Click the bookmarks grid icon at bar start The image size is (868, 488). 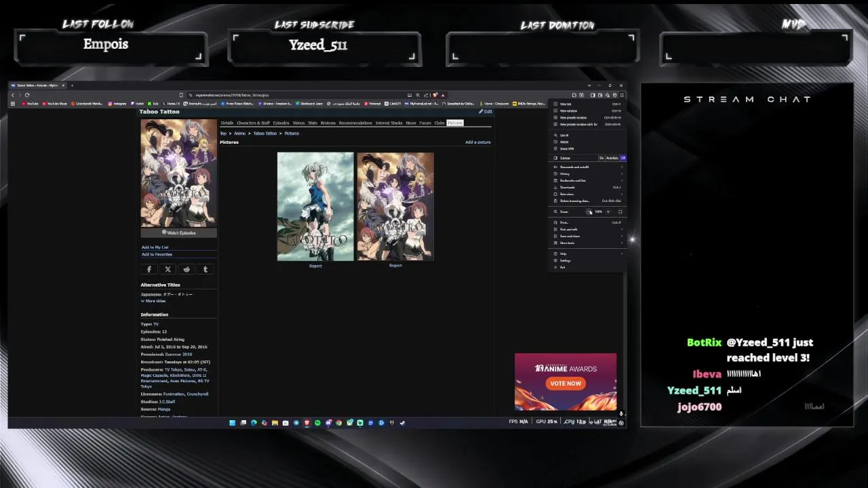pyautogui.click(x=13, y=104)
